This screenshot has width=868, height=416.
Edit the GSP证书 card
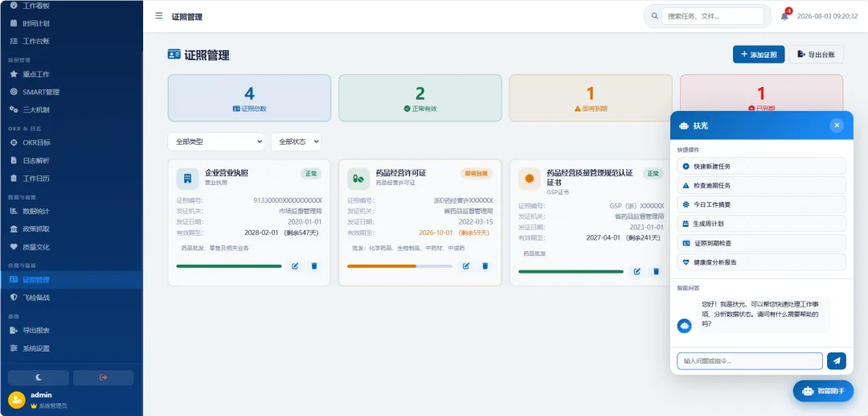637,271
